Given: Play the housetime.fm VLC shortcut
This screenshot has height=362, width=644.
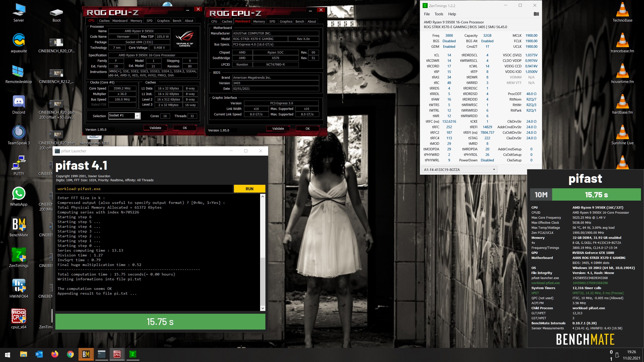Looking at the screenshot, I should [622, 74].
